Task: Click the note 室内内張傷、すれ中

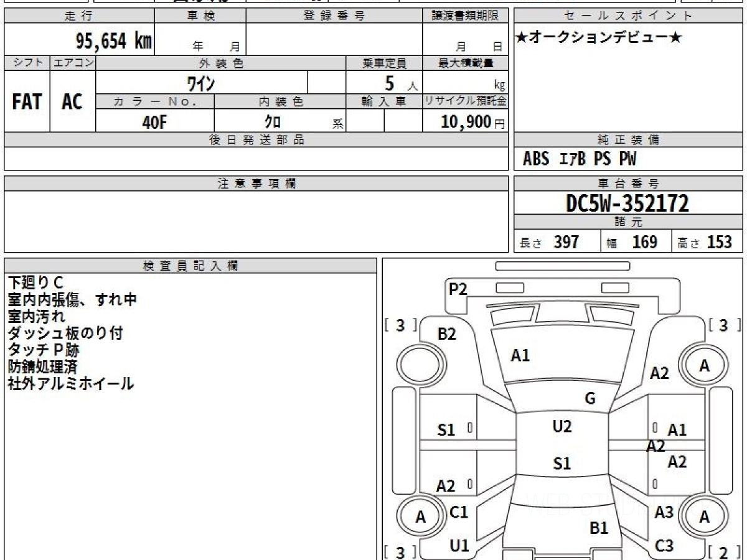Action: tap(72, 299)
